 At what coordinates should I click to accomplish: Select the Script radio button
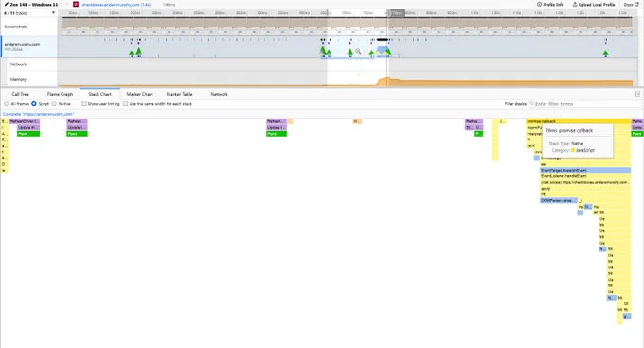[x=34, y=104]
